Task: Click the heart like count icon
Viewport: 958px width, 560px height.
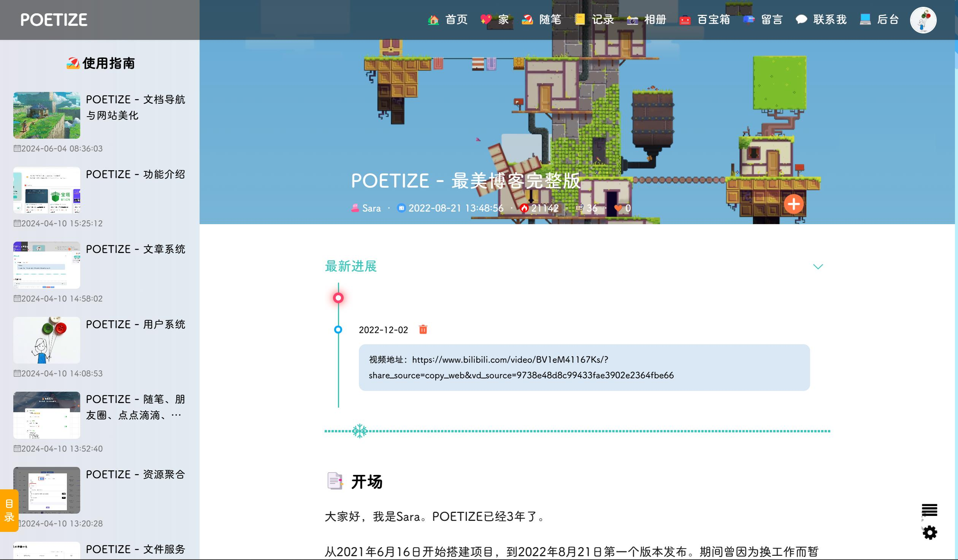Action: [618, 208]
